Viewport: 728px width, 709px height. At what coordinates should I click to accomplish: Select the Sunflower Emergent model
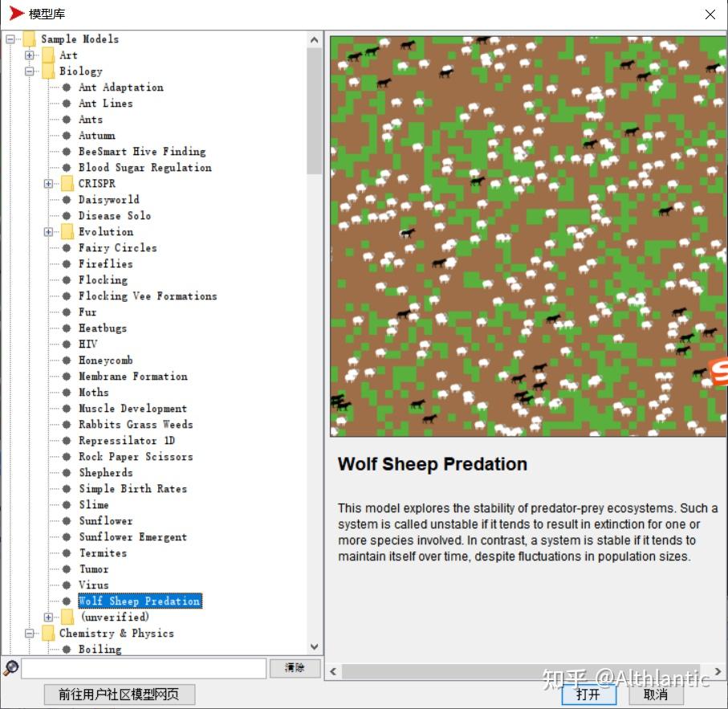(x=132, y=536)
